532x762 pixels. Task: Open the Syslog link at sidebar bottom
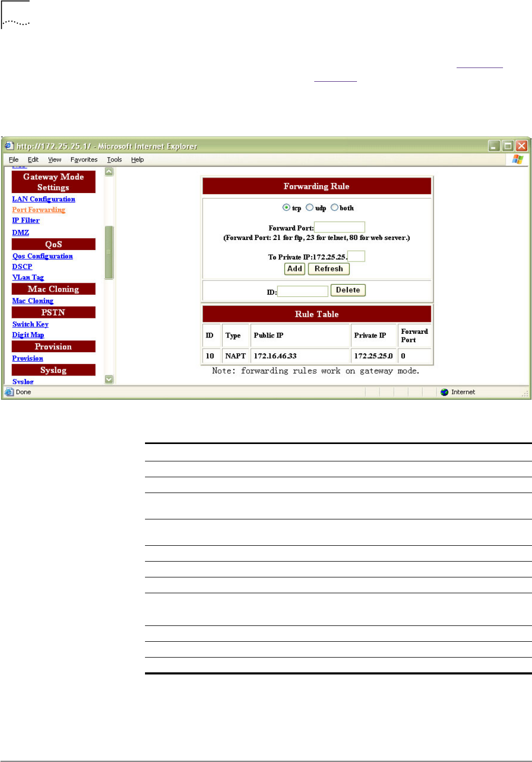coord(23,381)
